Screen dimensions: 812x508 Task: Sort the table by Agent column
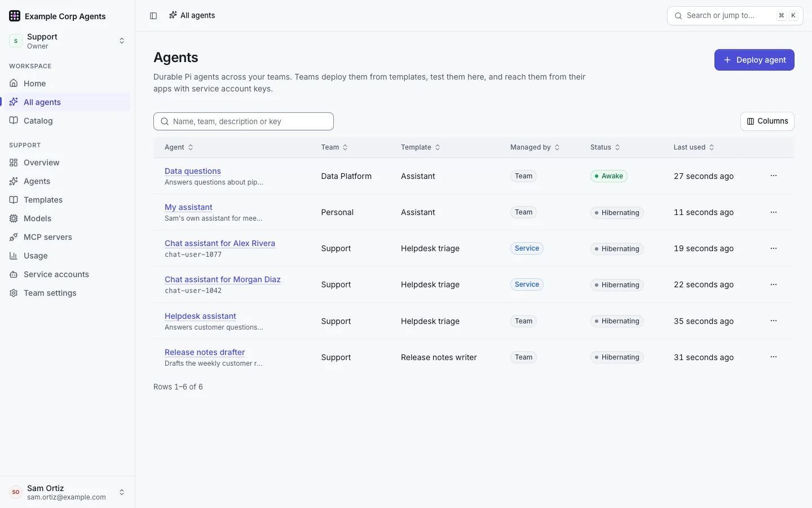179,147
